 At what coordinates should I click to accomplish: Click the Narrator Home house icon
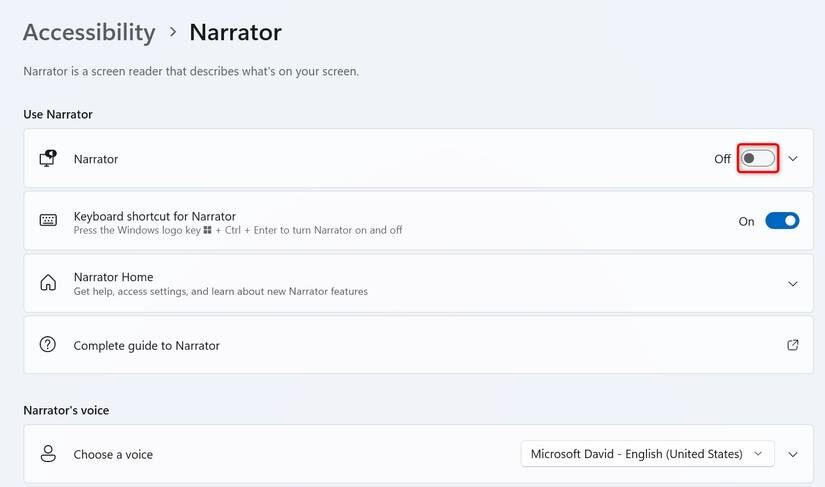[48, 283]
